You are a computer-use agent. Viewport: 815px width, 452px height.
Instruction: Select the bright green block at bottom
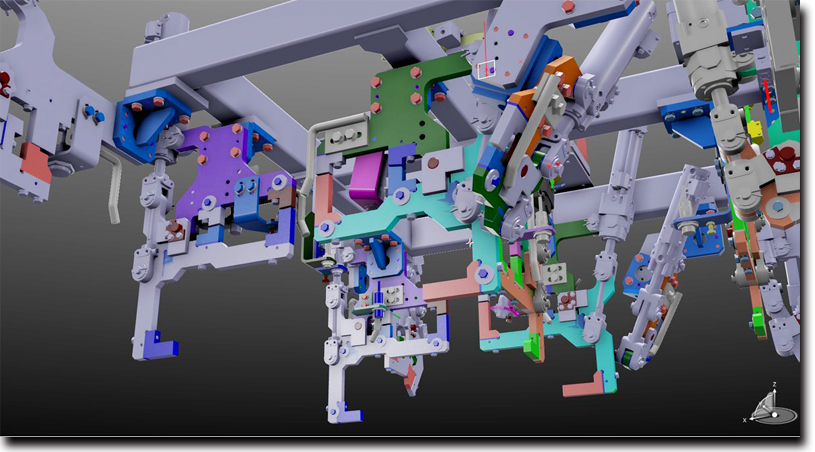click(532, 347)
